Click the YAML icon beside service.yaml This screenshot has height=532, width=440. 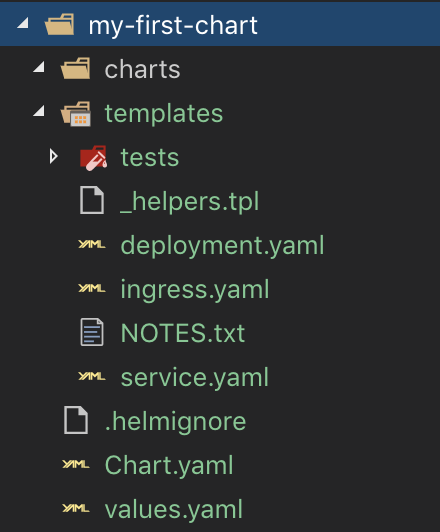(92, 376)
